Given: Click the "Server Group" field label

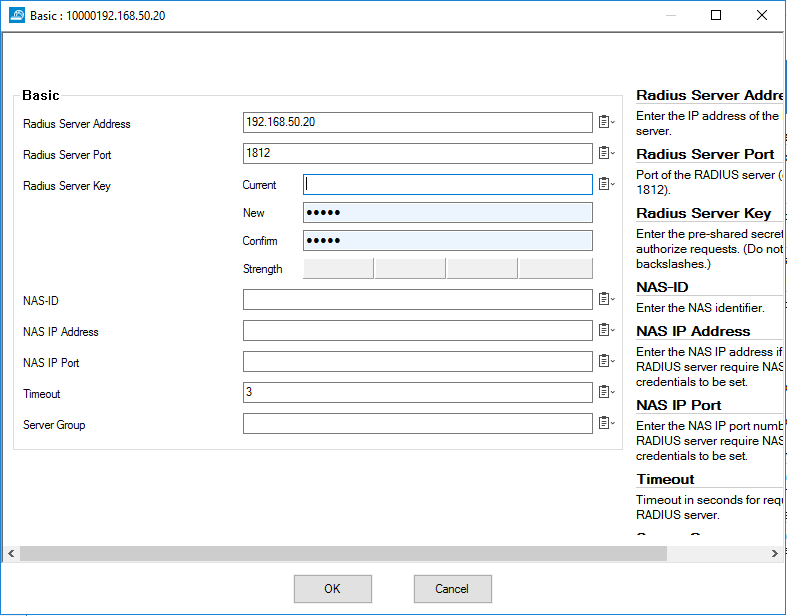Looking at the screenshot, I should (54, 425).
